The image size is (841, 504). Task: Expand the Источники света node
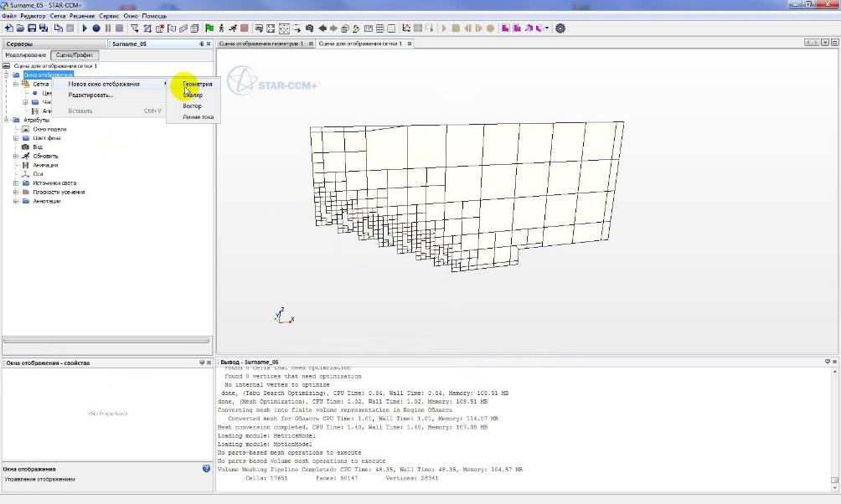(x=15, y=183)
